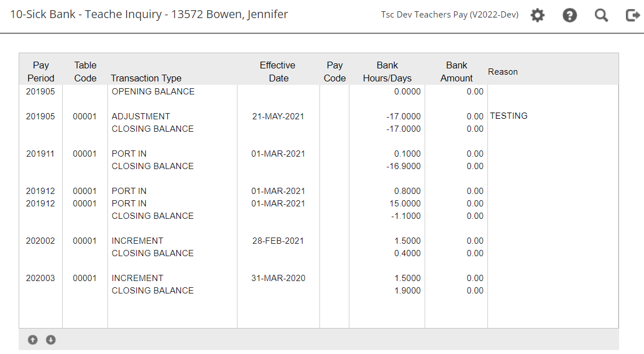This screenshot has width=644, height=354.
Task: Click the scroll up arrow icon
Action: tap(33, 340)
